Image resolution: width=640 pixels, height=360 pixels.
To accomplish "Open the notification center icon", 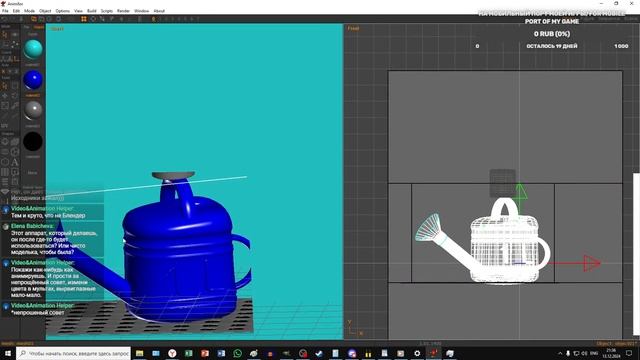I will (x=629, y=353).
